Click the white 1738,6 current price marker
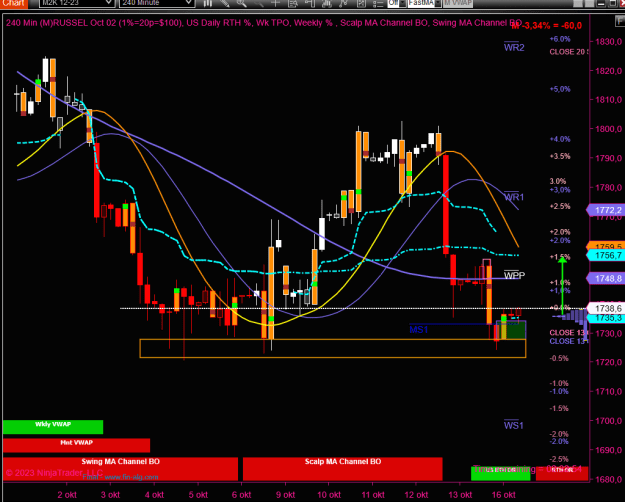Image resolution: width=625 pixels, height=502 pixels. point(607,308)
